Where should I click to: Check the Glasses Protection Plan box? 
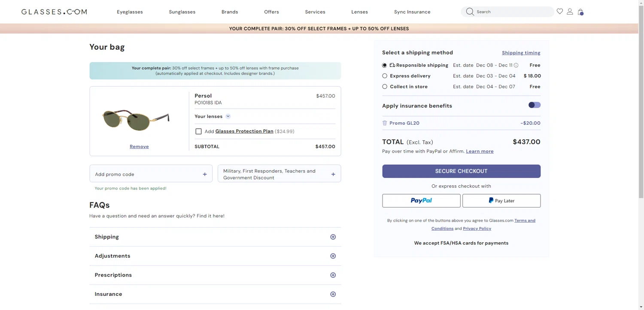(x=198, y=132)
